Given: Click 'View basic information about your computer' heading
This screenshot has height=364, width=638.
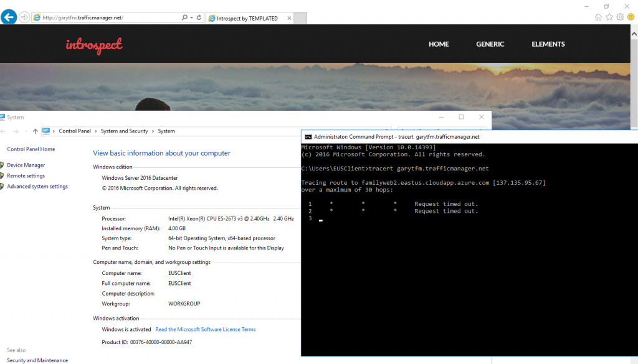Looking at the screenshot, I should tap(161, 152).
